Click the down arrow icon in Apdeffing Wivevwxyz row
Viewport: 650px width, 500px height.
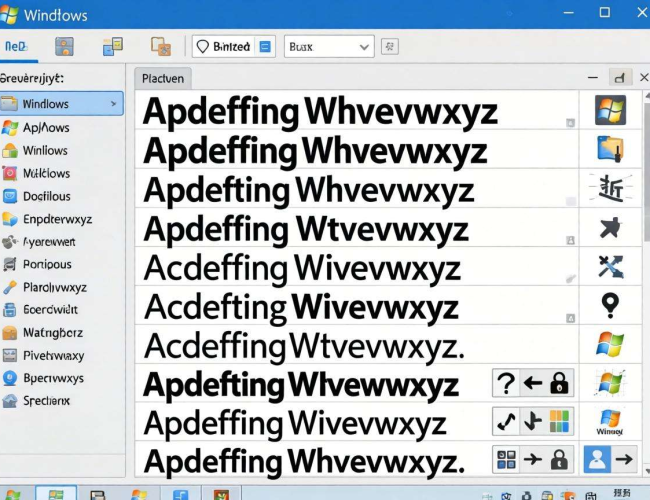pos(533,422)
